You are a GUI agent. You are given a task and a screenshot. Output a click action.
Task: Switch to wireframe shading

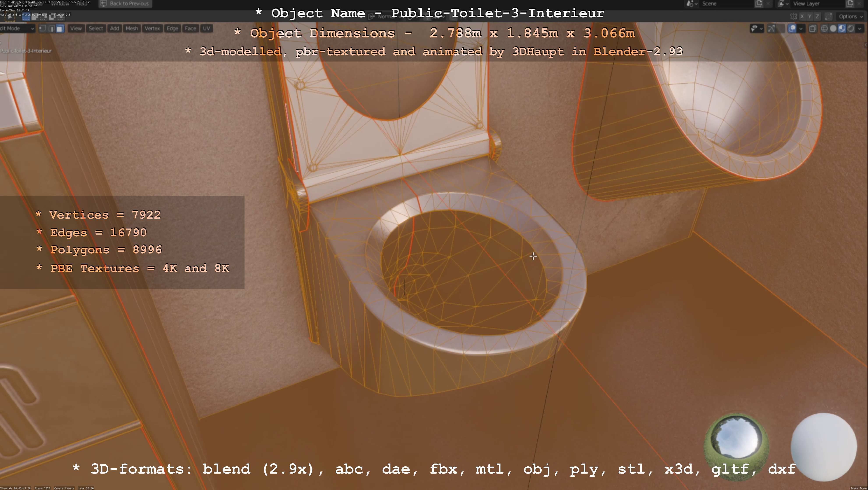(x=824, y=29)
